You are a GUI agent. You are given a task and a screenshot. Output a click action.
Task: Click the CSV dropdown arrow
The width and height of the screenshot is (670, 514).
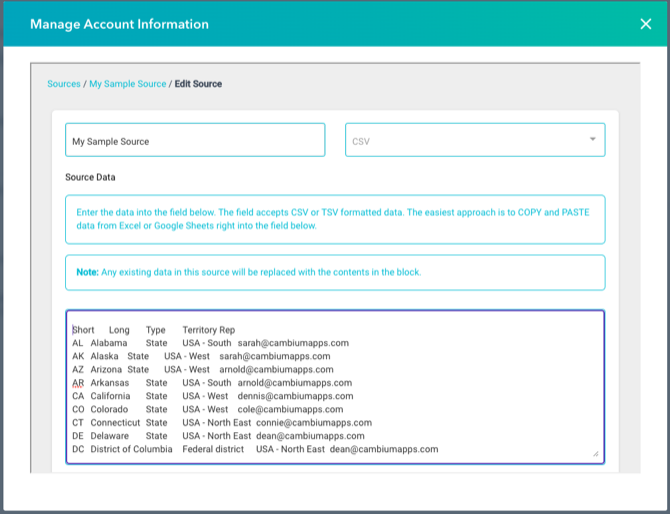593,139
